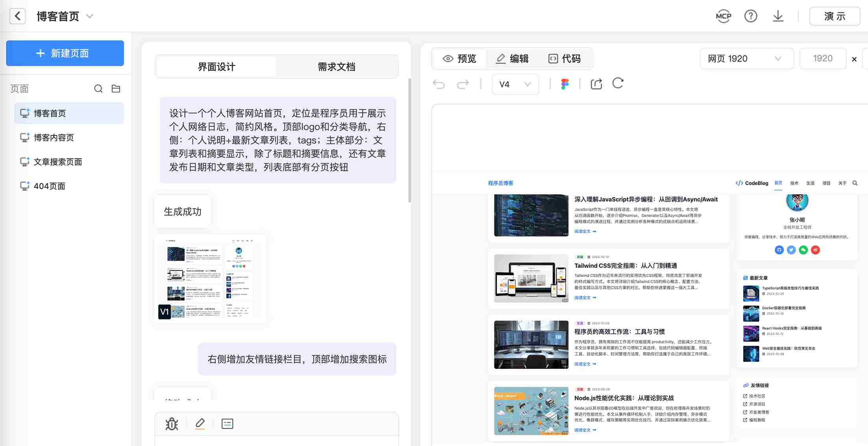
Task: Click the MCP icon in header
Action: pyautogui.click(x=723, y=16)
